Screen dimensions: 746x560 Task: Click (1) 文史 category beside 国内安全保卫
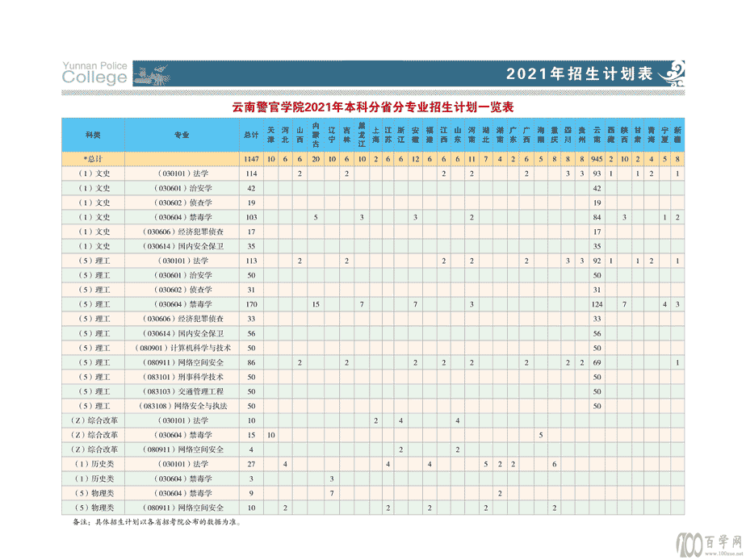(94, 246)
